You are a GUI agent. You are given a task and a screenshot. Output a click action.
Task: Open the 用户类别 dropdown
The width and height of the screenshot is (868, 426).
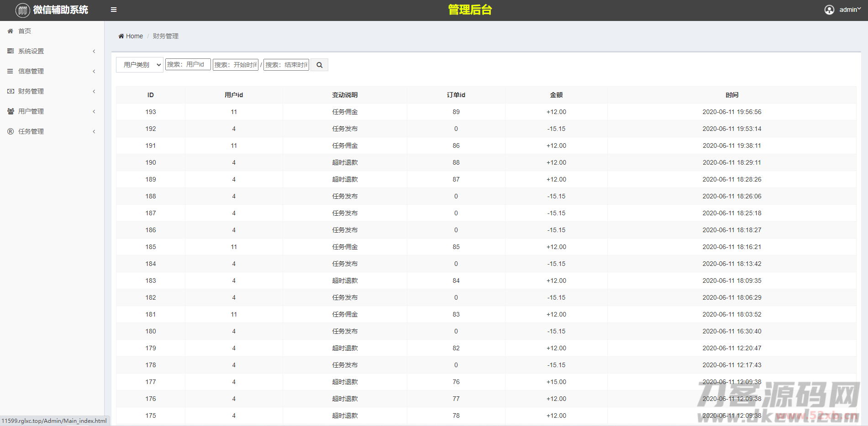point(139,65)
